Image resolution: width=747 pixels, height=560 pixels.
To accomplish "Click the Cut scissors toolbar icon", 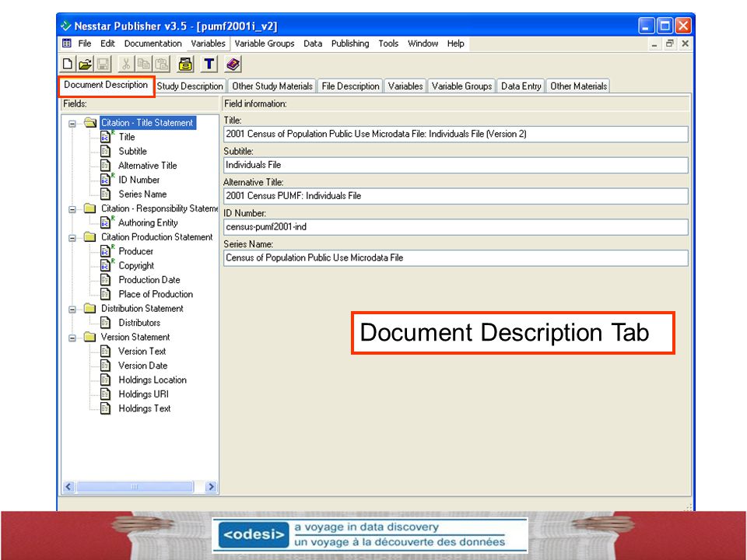I will pyautogui.click(x=126, y=64).
